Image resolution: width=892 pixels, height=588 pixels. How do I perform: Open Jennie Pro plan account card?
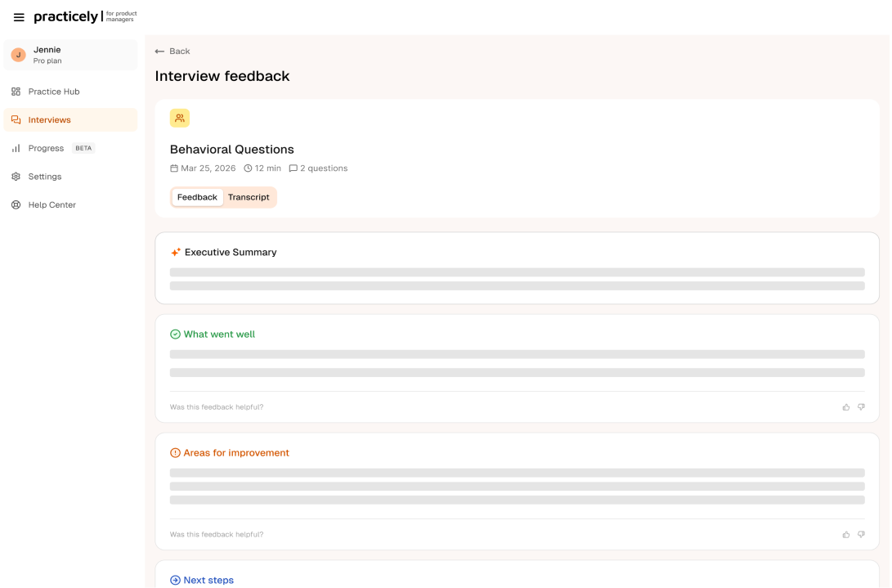70,55
